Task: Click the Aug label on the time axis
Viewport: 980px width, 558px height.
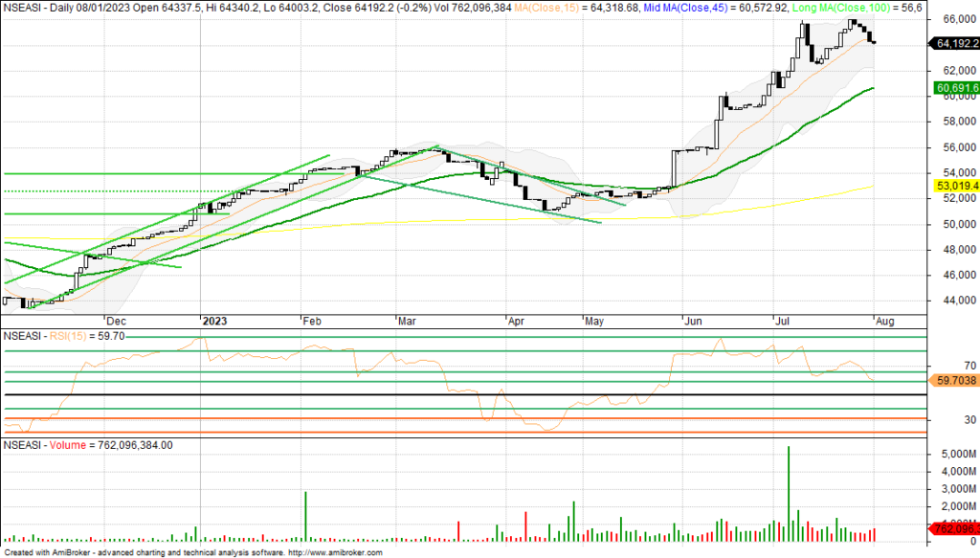Action: coord(885,322)
